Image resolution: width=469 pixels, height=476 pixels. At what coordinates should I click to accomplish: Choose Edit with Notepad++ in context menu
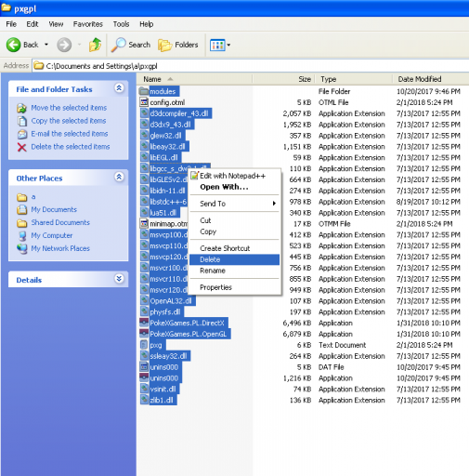point(233,176)
